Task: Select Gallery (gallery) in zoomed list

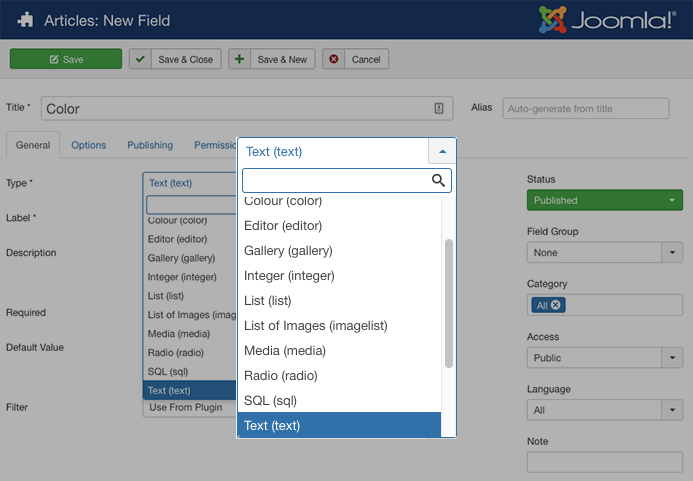Action: (339, 251)
